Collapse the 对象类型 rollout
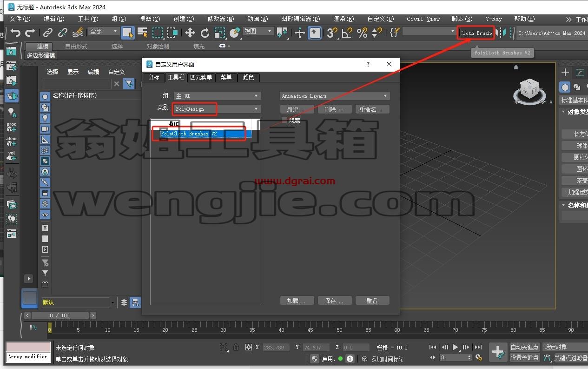Image resolution: width=588 pixels, height=369 pixels. [575, 112]
